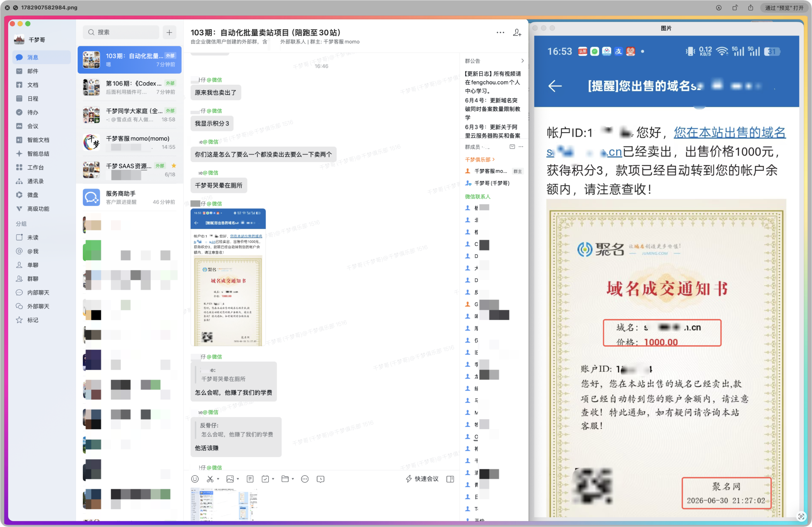Screen dimensions: 812x527
Task: Start a 快速会议 quick meeting
Action: (x=422, y=479)
